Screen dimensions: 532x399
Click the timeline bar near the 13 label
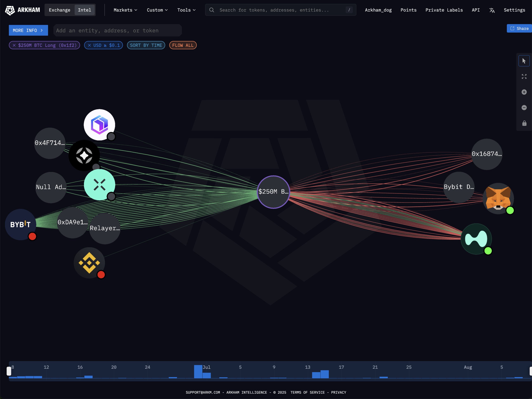[x=316, y=375]
